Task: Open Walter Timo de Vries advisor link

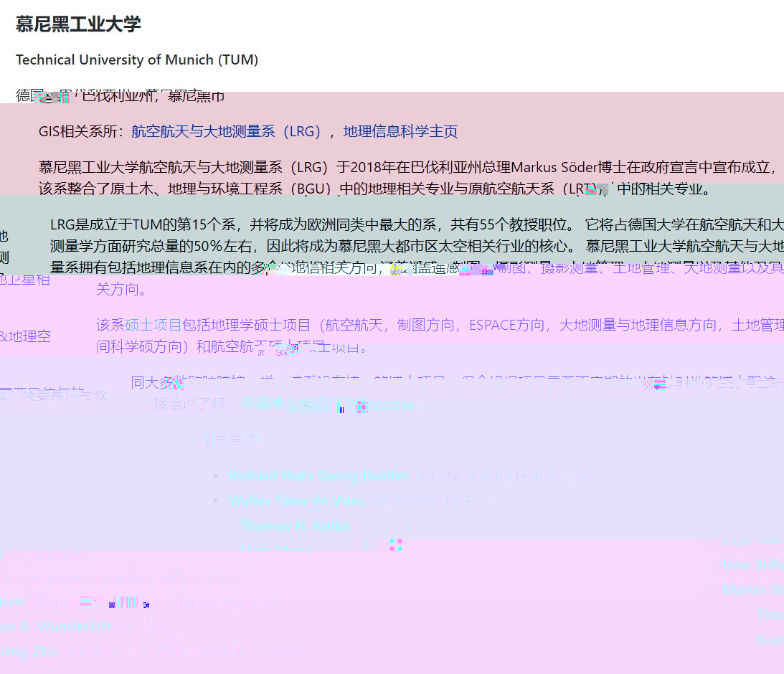Action: [296, 500]
